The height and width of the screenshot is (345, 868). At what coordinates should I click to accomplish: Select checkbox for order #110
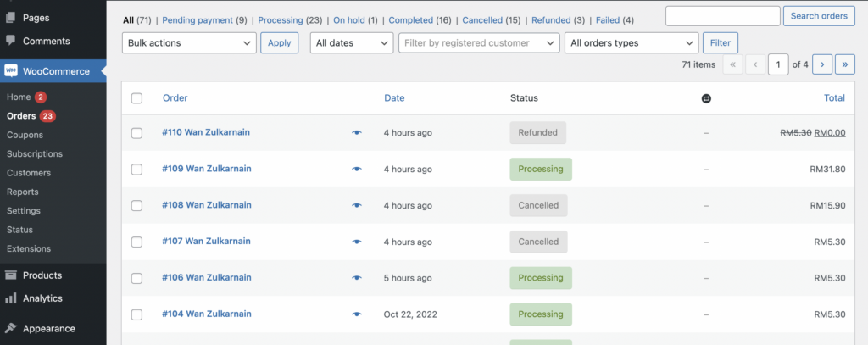coord(136,133)
